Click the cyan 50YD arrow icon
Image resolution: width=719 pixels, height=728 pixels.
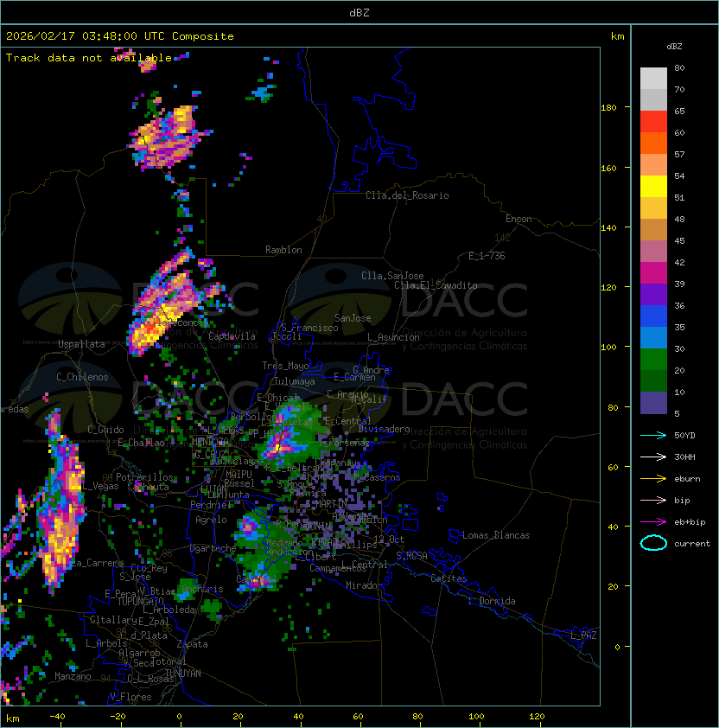pyautogui.click(x=653, y=435)
